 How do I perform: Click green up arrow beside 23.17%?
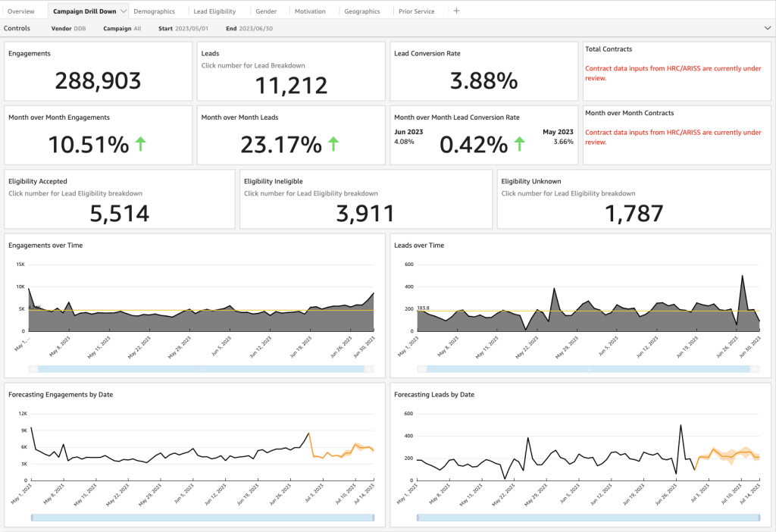coord(333,144)
